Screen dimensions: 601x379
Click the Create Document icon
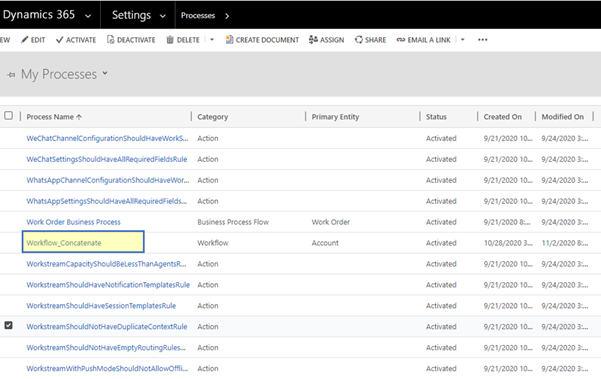pos(229,39)
